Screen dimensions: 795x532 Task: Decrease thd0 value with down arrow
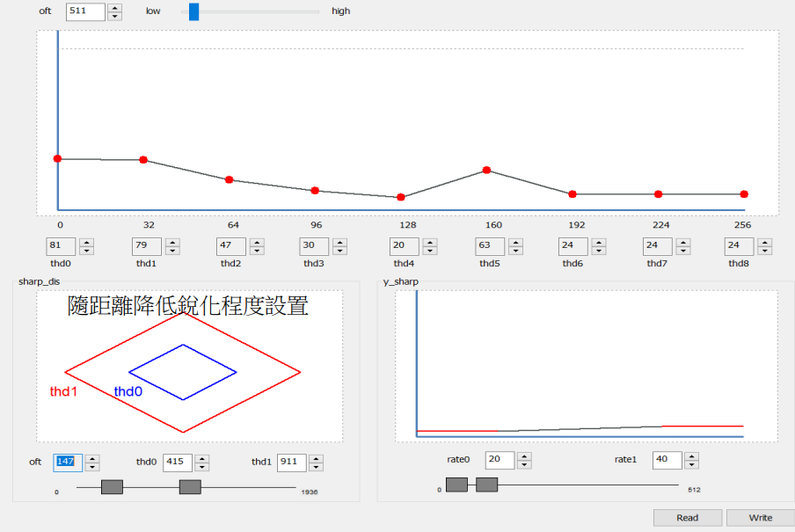point(87,251)
